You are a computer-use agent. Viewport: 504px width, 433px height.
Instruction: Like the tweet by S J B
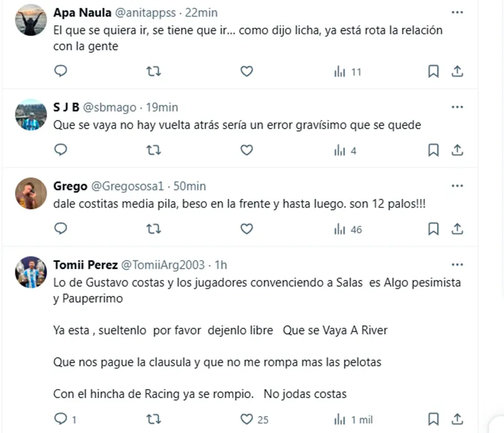click(x=246, y=150)
